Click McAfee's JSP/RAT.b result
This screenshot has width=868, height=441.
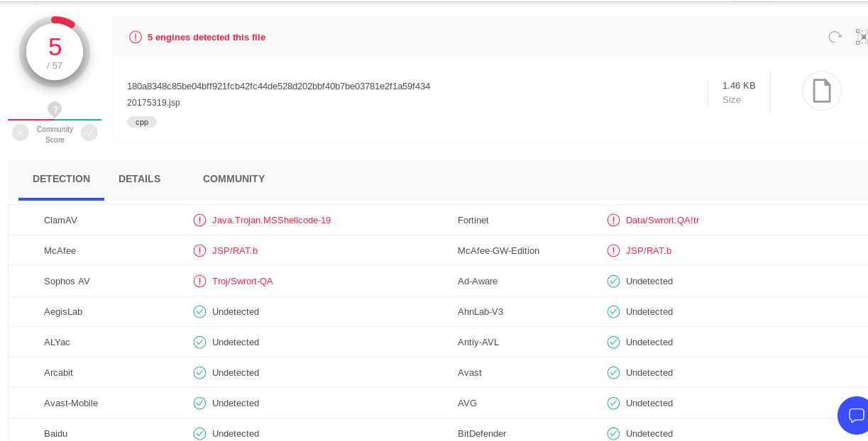[235, 251]
